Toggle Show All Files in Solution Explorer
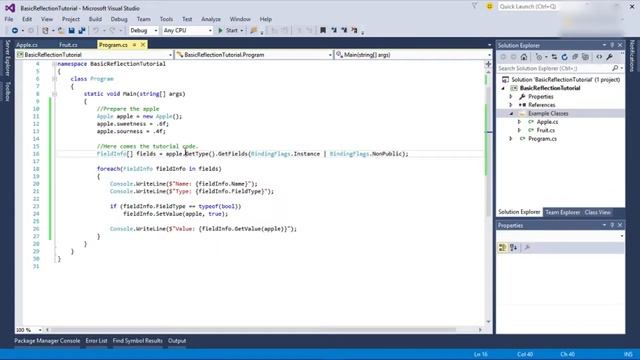The width and height of the screenshot is (640, 360). coord(585,57)
